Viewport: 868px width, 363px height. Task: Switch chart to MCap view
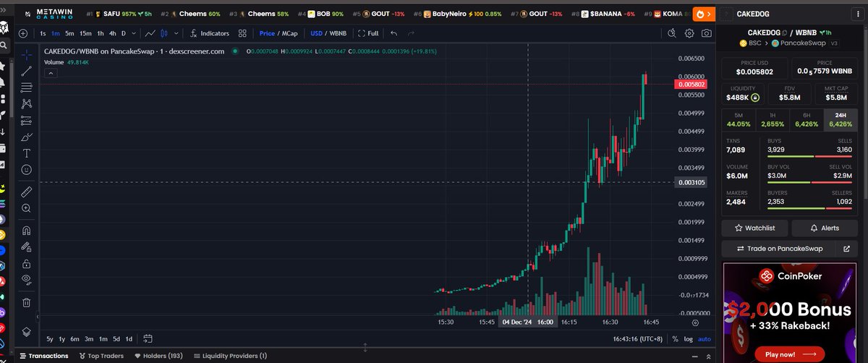[x=289, y=33]
